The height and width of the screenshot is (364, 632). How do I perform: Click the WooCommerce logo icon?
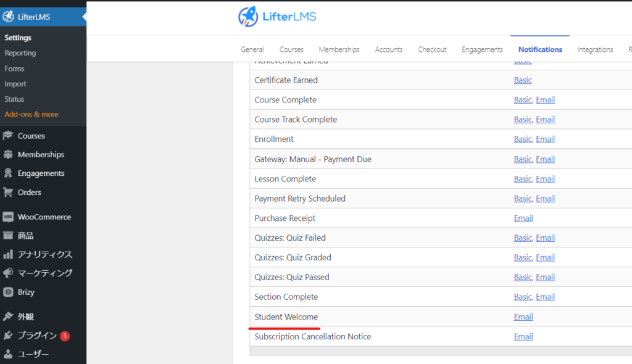coord(8,217)
